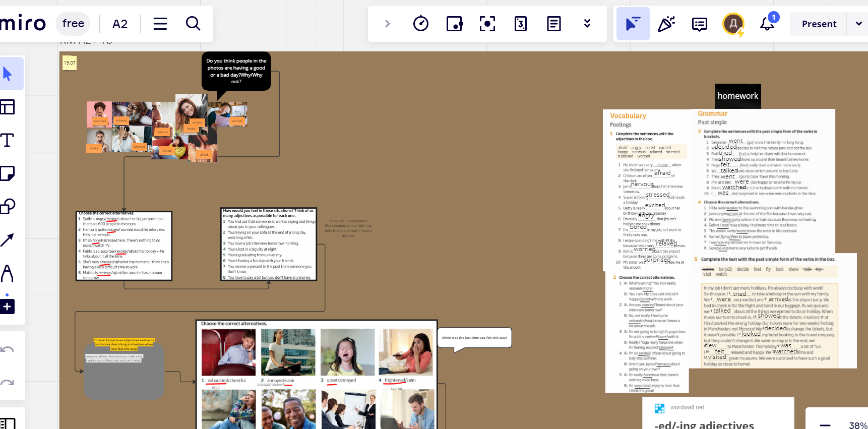
Task: Open the reactions party popper icon
Action: 666,24
